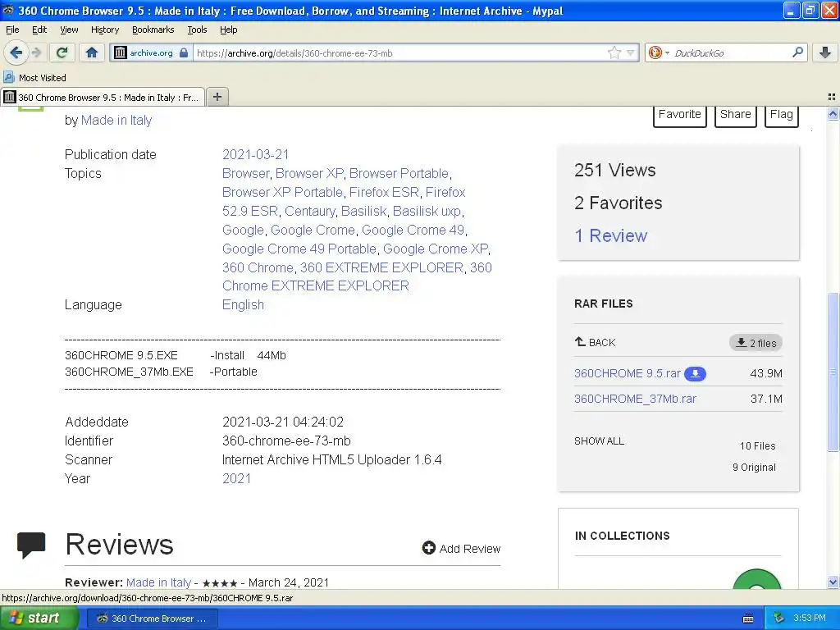Screen dimensions: 840x630
Task: Open the Help menu
Action: click(x=228, y=30)
